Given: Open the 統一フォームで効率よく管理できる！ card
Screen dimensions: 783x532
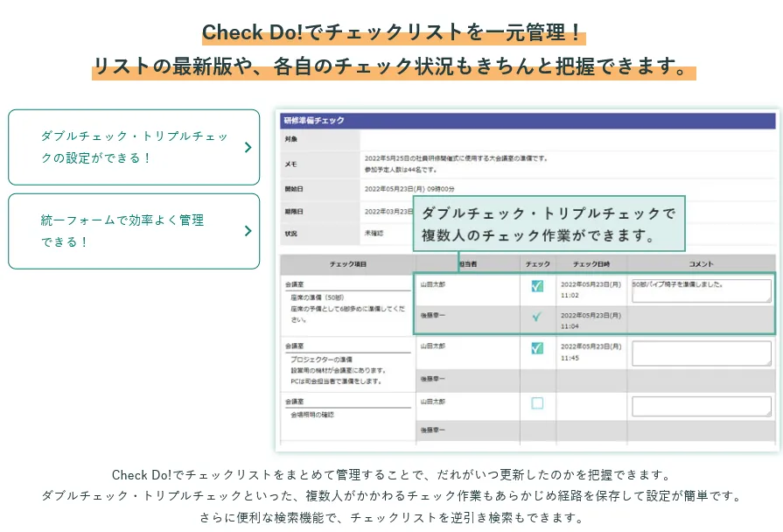Looking at the screenshot, I should (134, 231).
